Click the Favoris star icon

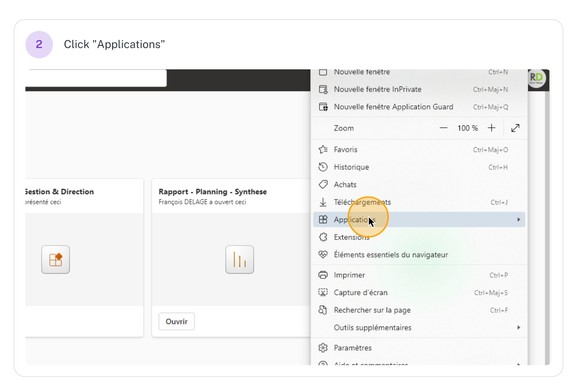323,149
